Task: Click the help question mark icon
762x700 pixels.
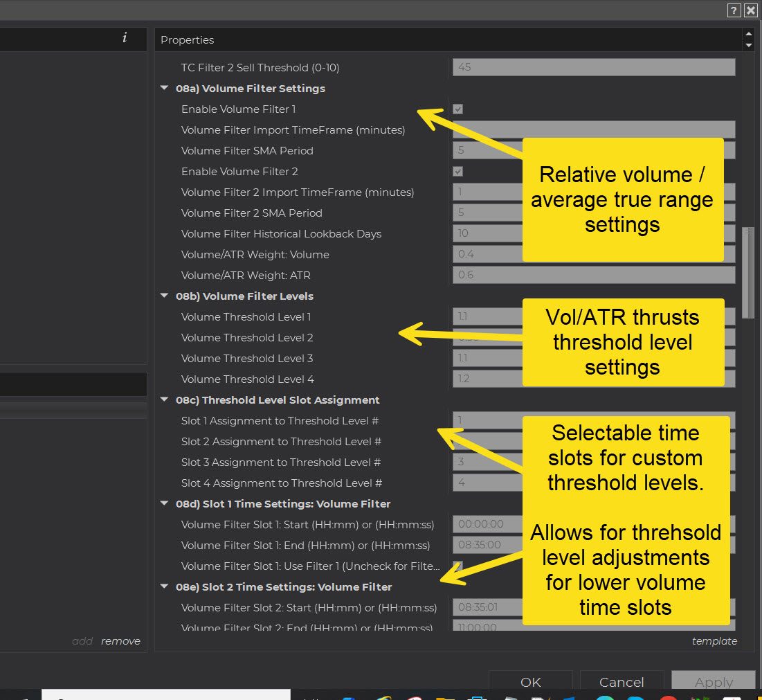Action: (x=734, y=10)
